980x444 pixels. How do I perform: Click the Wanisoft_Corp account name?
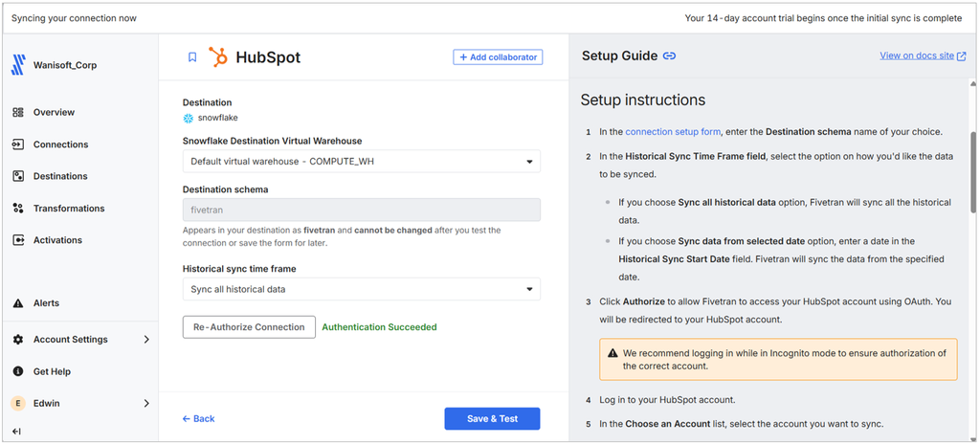pyautogui.click(x=65, y=65)
